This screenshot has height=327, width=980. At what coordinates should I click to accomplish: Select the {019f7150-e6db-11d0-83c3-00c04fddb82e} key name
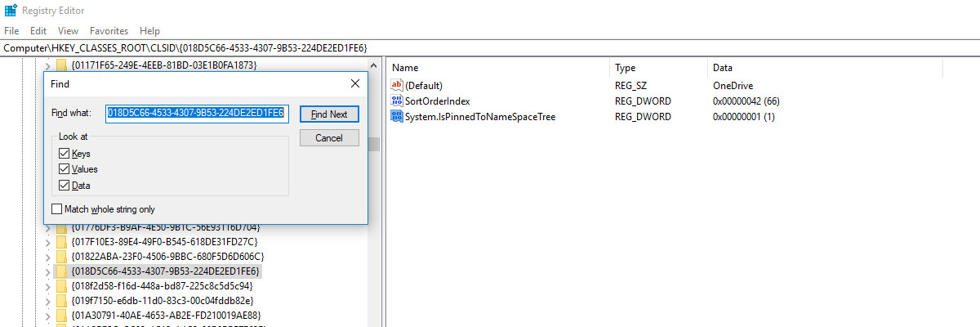pyautogui.click(x=163, y=301)
